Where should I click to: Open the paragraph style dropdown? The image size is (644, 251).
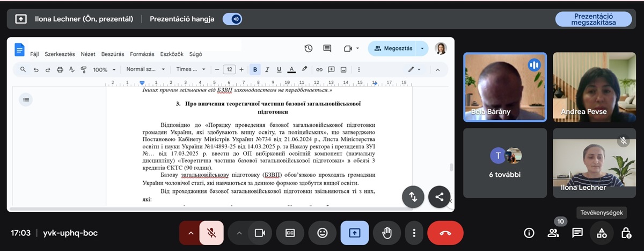[144, 69]
